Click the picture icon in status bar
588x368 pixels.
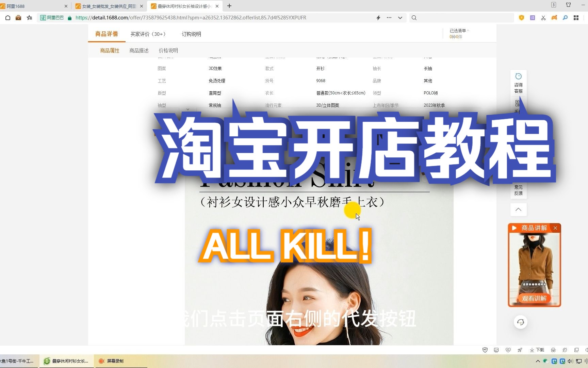[496, 350]
